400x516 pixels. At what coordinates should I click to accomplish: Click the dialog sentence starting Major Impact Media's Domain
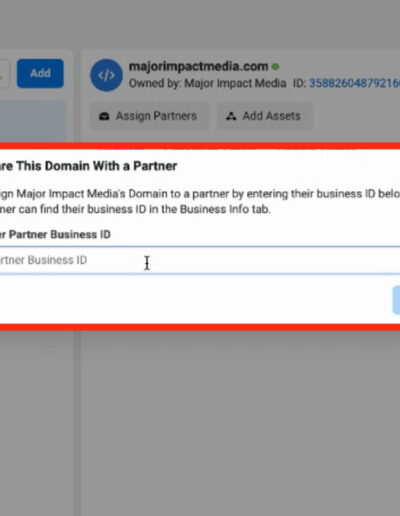[200, 194]
